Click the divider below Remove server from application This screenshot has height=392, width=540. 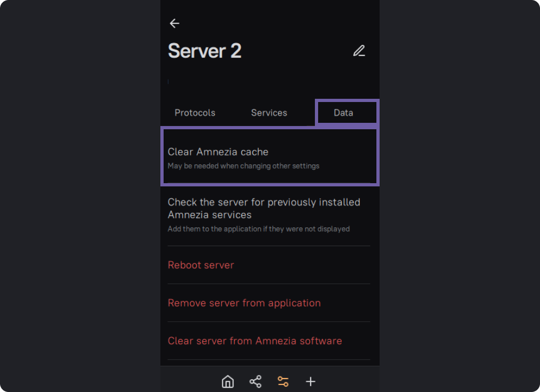click(x=269, y=322)
